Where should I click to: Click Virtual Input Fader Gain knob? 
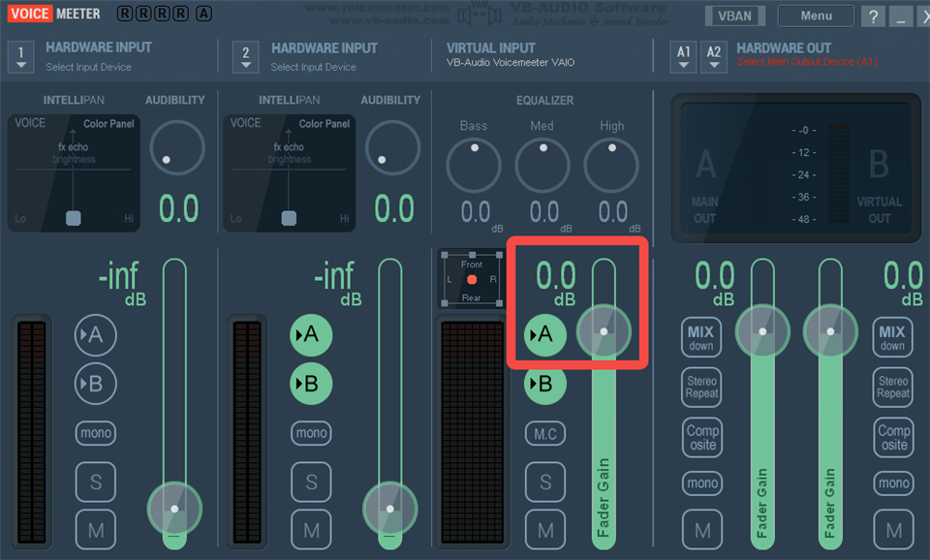(604, 331)
